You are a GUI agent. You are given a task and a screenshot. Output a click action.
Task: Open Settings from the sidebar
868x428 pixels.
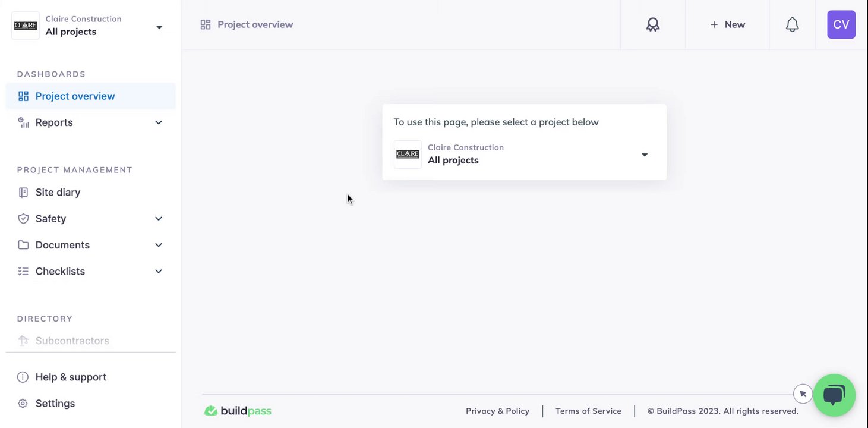pyautogui.click(x=55, y=404)
